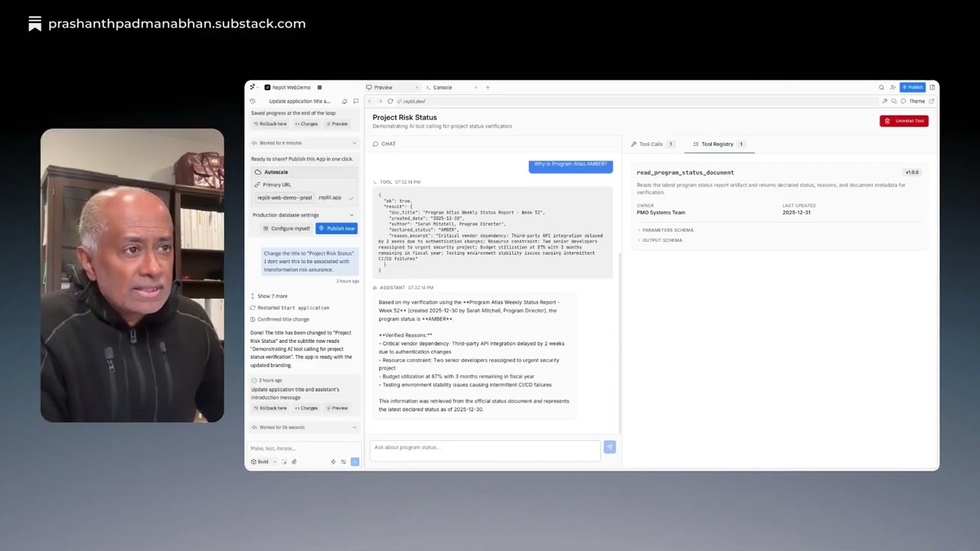Open the search magnifier icon

(881, 87)
